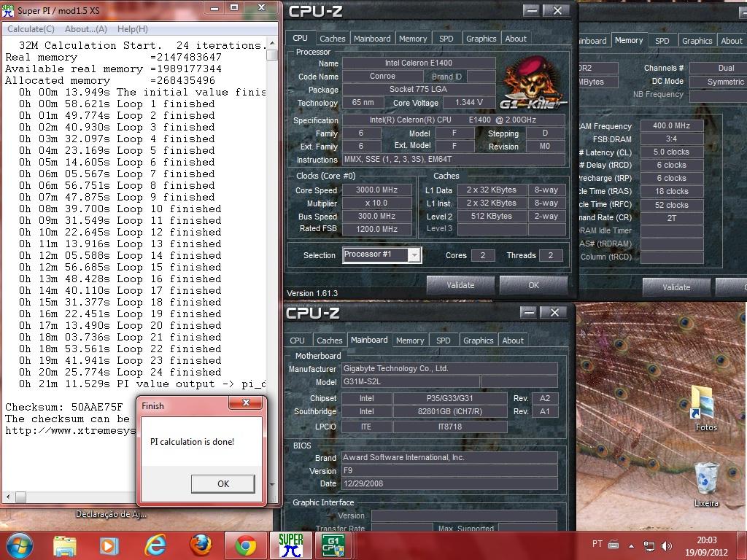
Task: Click Super PI vertical scrollbar up arrow
Action: [x=272, y=43]
